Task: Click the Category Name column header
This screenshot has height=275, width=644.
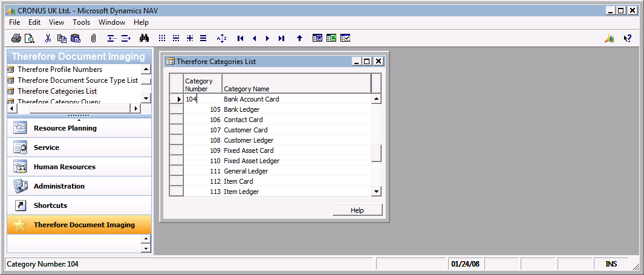Action: [x=296, y=84]
